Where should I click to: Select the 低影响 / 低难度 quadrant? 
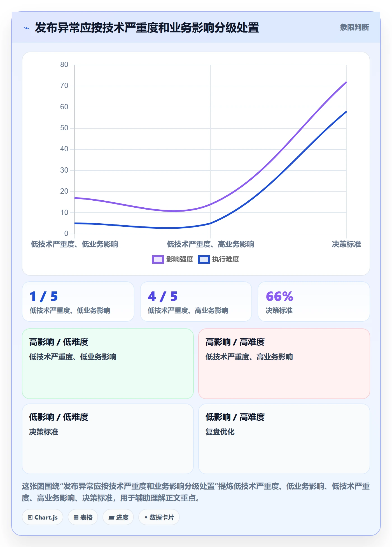pos(108,439)
